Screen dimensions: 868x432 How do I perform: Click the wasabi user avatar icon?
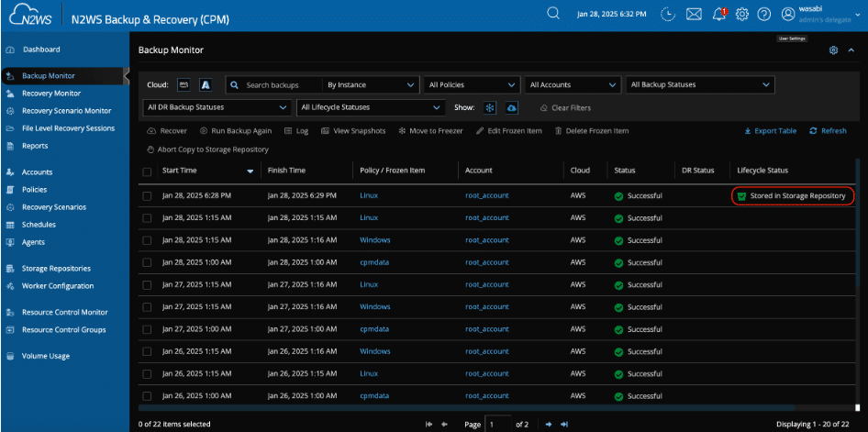point(788,15)
